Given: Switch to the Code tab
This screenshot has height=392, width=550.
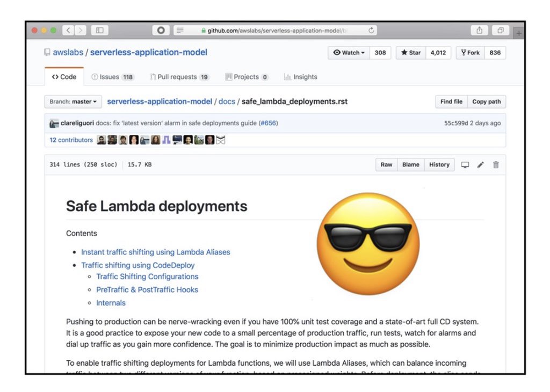Looking at the screenshot, I should [64, 77].
